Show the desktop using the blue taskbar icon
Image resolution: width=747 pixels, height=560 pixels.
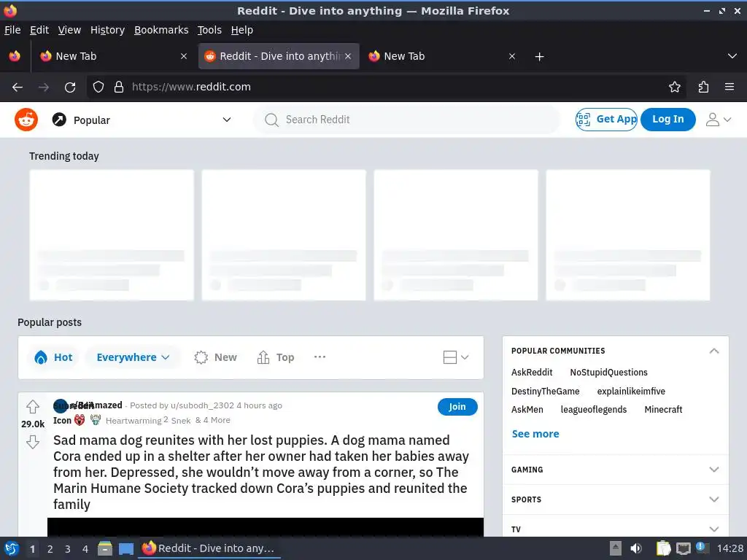[x=125, y=548]
